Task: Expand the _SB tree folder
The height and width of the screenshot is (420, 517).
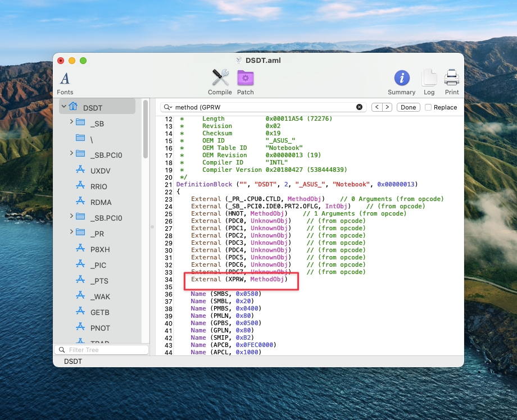Action: tap(71, 122)
